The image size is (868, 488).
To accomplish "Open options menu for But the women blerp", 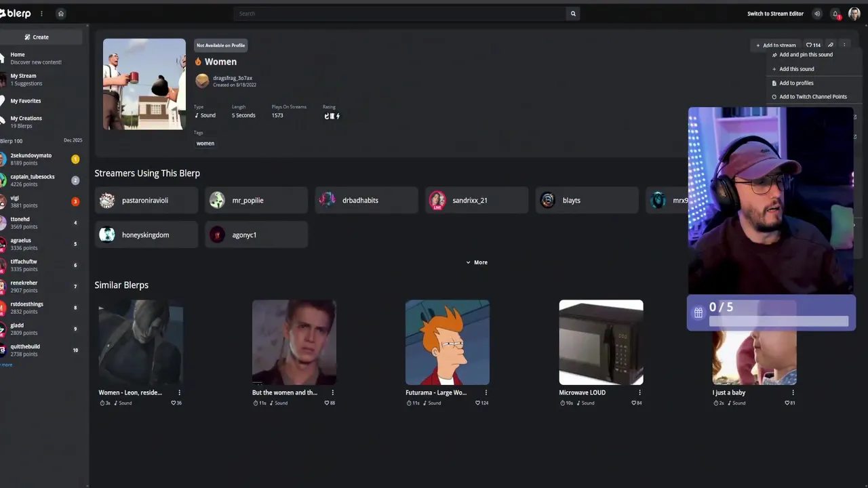I will tap(332, 392).
